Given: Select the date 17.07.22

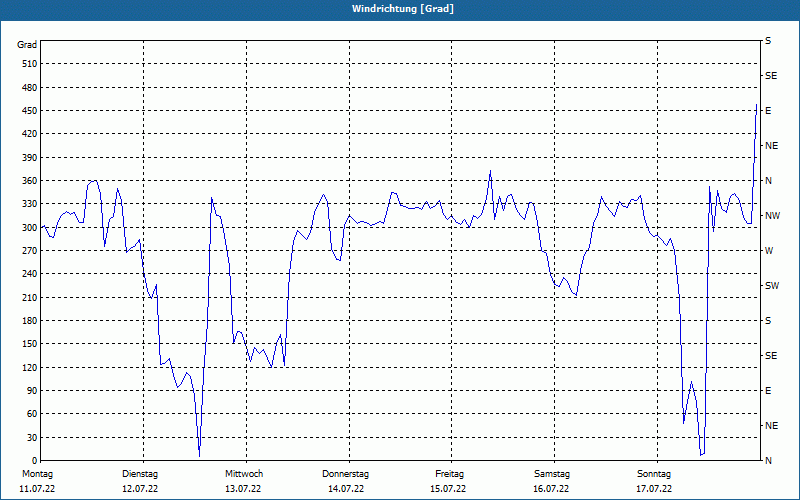Looking at the screenshot, I should click(654, 489).
